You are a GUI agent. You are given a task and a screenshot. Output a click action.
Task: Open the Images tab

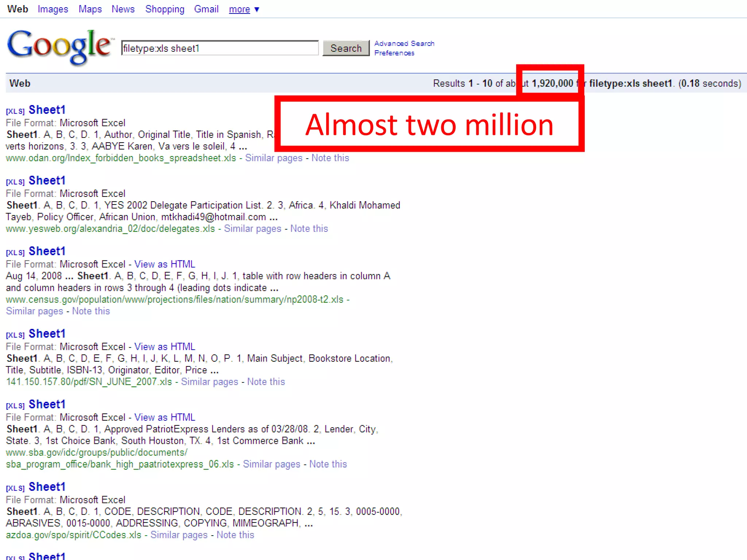point(53,9)
